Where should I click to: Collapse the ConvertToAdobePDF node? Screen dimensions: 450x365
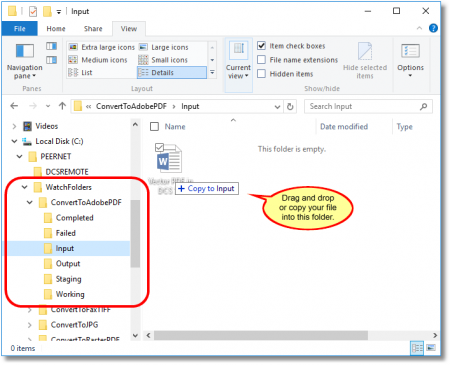pyautogui.click(x=30, y=202)
